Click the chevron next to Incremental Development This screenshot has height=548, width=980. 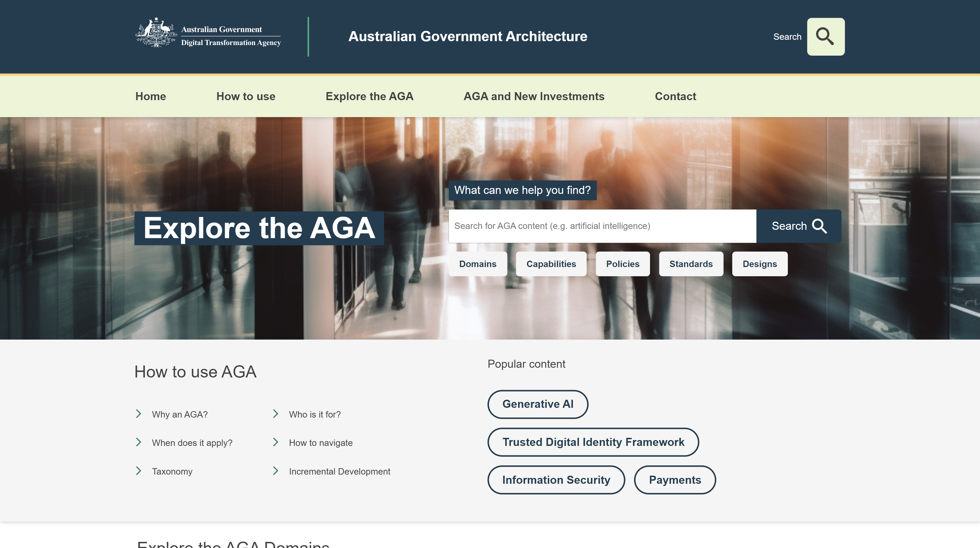(276, 471)
